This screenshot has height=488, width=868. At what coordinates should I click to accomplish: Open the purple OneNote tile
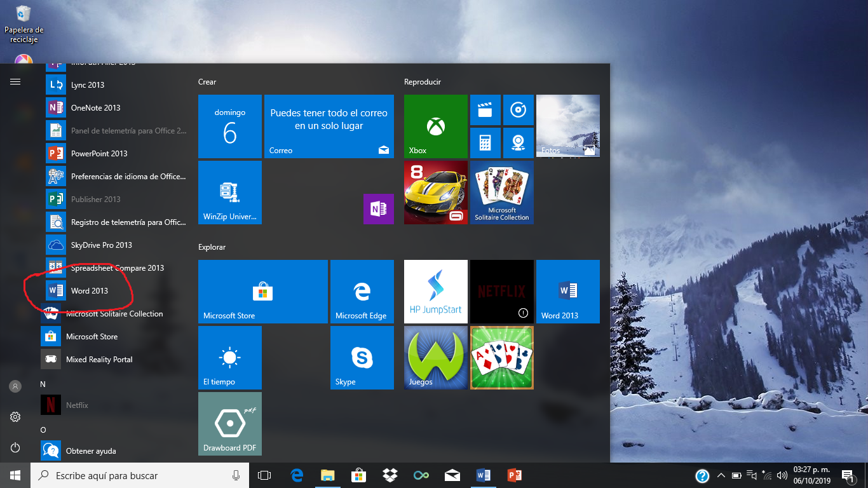(x=378, y=209)
